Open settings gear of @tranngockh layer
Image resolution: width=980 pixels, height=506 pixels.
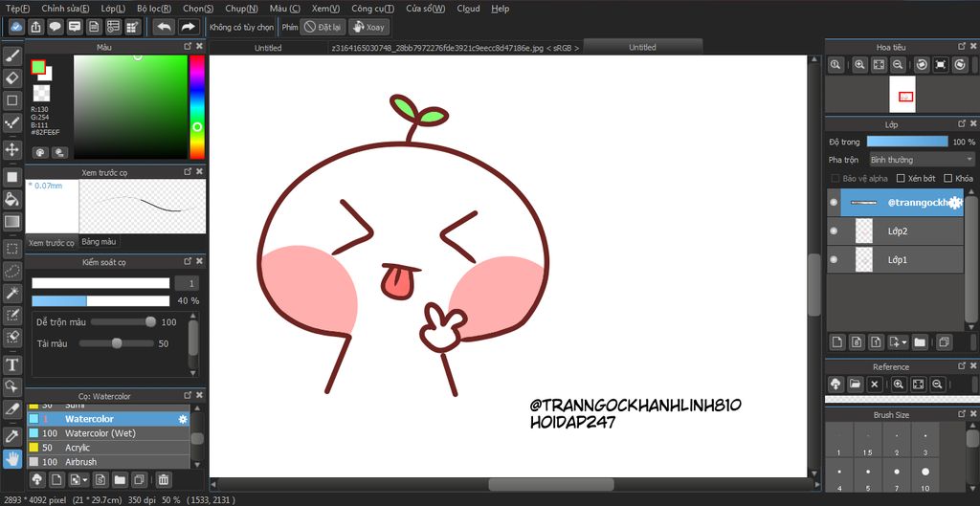(954, 203)
